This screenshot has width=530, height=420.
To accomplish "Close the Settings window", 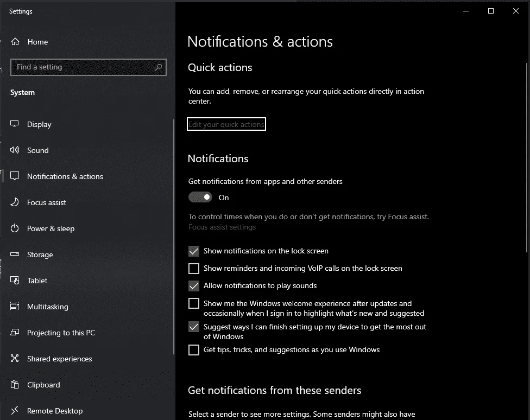I will click(x=516, y=11).
